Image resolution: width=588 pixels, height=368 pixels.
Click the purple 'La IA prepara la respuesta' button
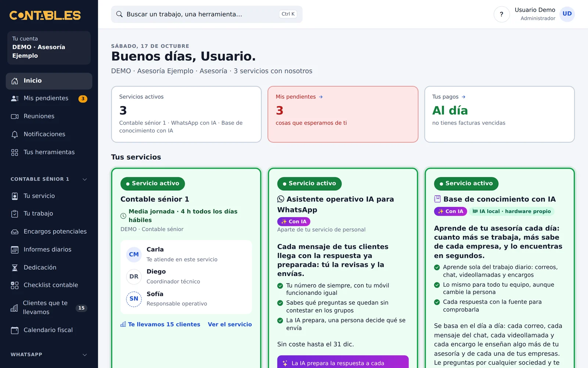[343, 362]
